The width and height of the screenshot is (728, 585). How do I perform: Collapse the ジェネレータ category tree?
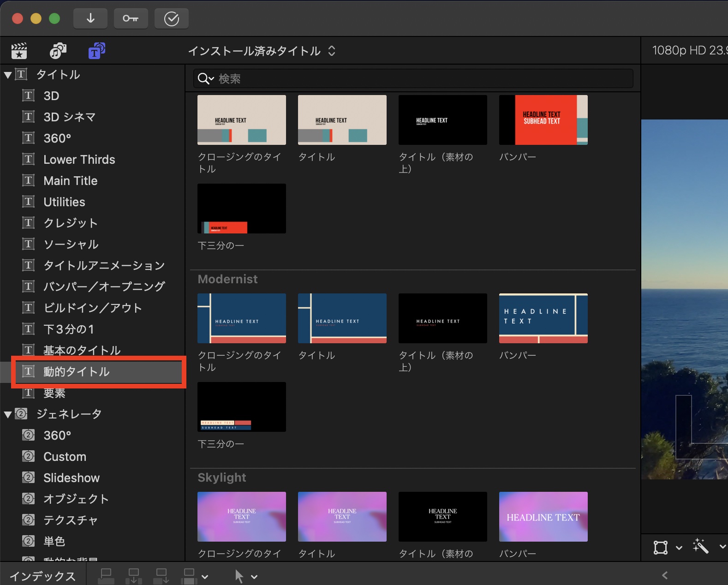(8, 414)
